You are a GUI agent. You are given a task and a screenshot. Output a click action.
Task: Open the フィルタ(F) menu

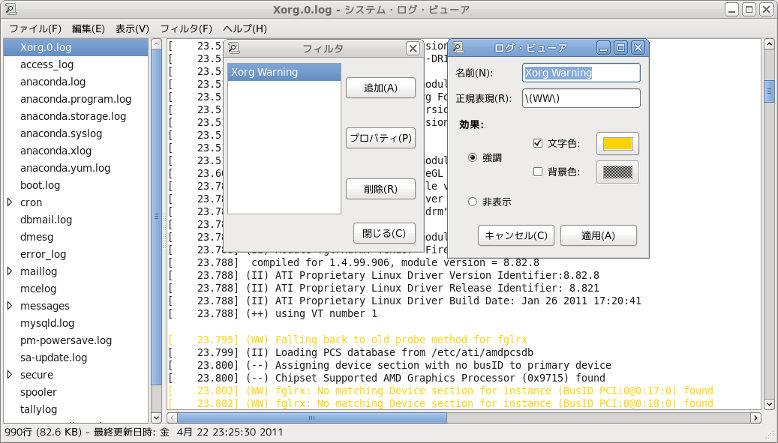click(186, 29)
